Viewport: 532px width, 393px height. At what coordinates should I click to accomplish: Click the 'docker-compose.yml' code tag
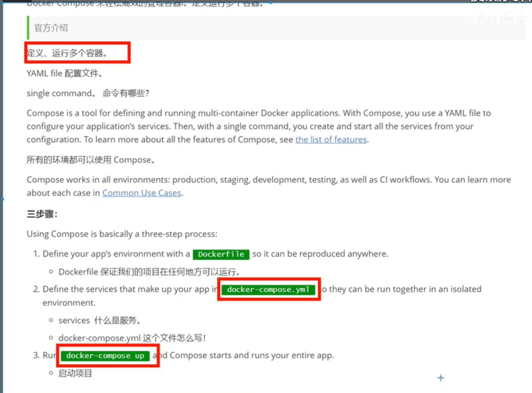click(269, 290)
